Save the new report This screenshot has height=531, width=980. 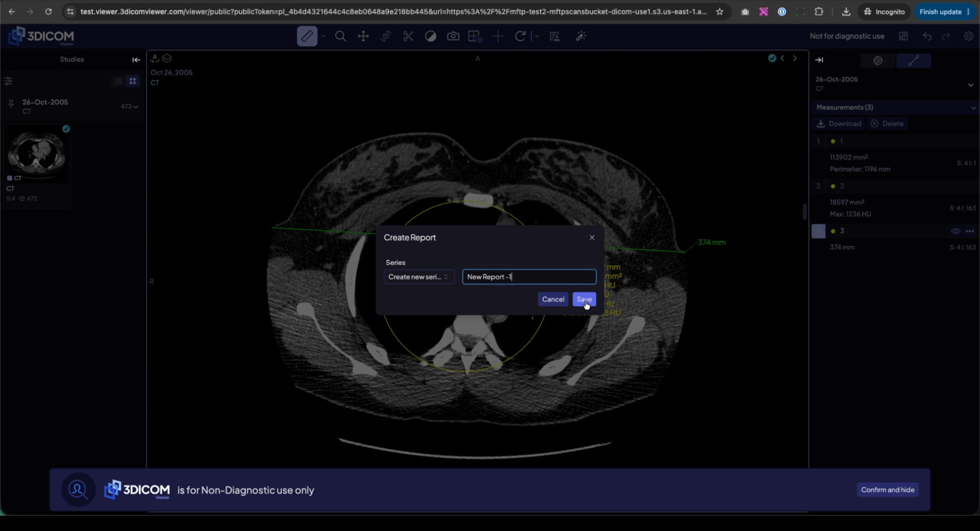(x=584, y=299)
